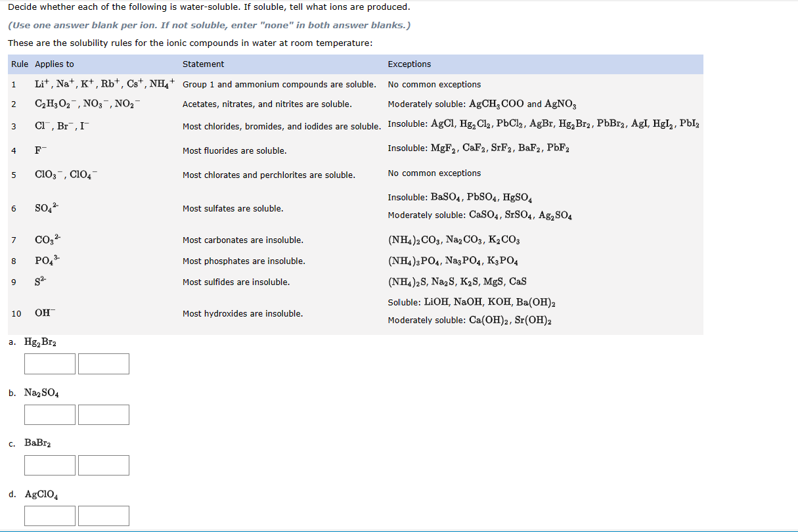
Task: Click "Most chlorates and perchlorites are soluble." statement
Action: click(x=269, y=175)
